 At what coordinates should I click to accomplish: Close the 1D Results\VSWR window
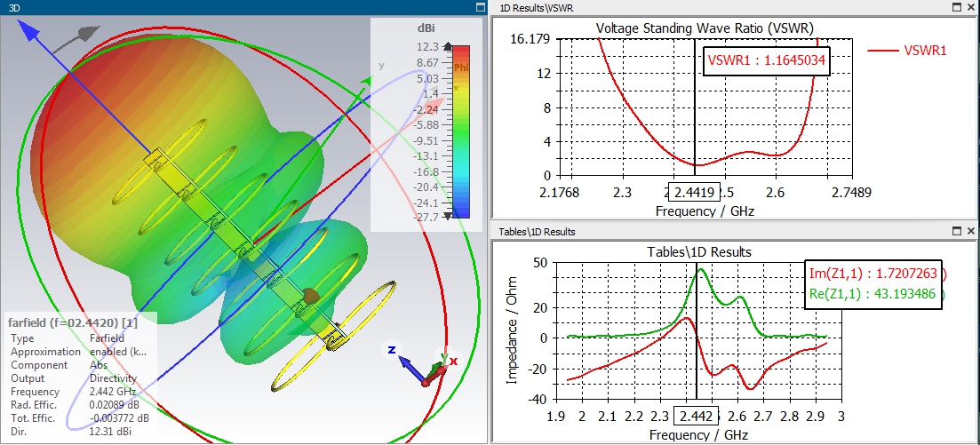pos(970,7)
